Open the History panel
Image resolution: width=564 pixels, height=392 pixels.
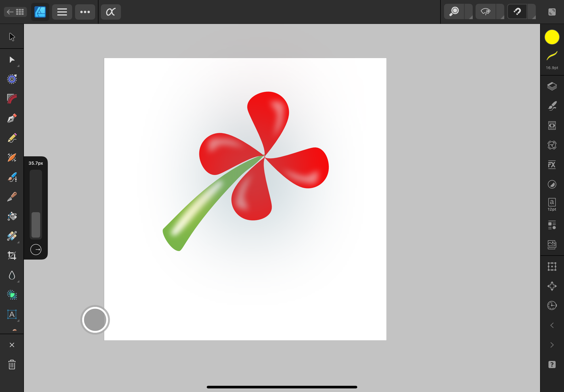[x=552, y=305]
